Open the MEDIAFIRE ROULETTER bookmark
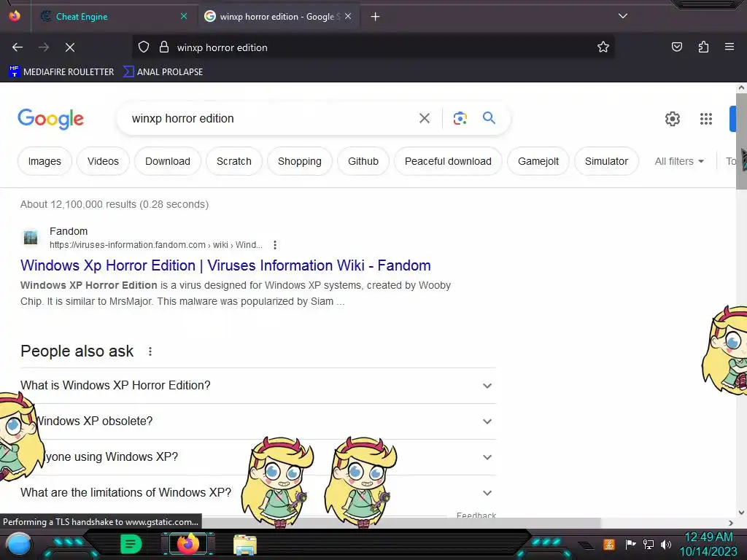This screenshot has width=747, height=560. (x=61, y=72)
